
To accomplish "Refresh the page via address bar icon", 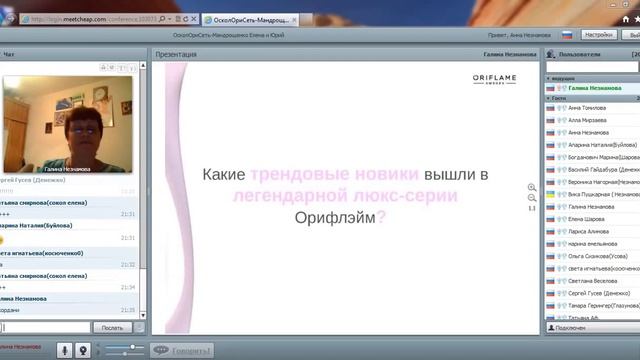I will click(186, 19).
